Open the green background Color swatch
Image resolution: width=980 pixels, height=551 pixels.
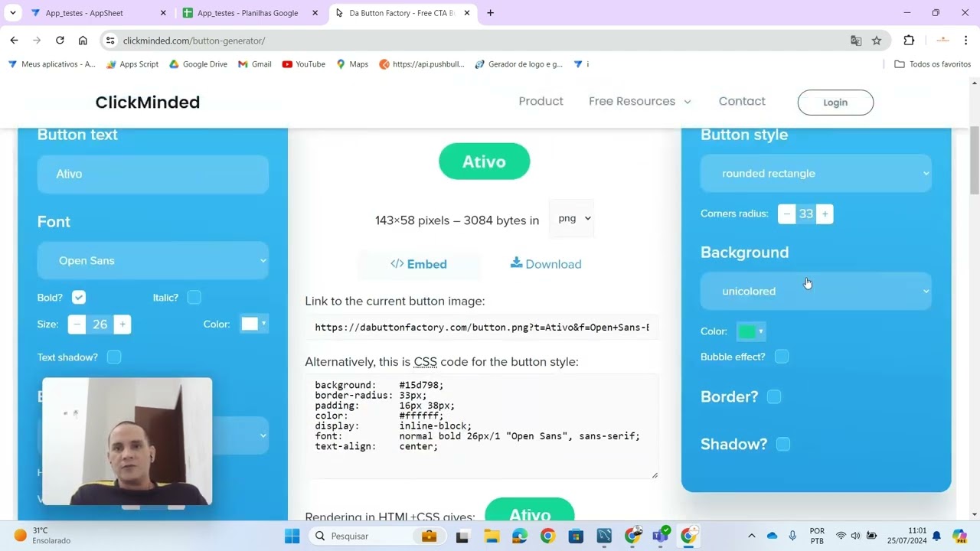tap(750, 331)
